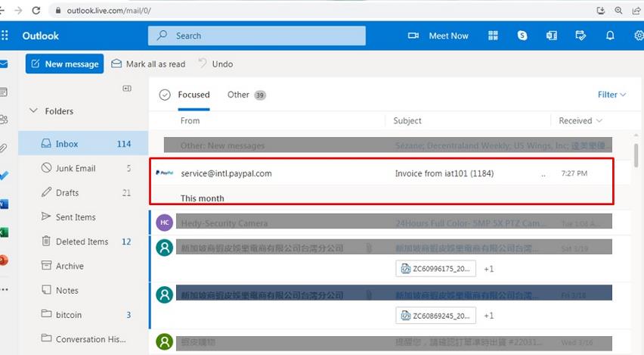Open the QR code apps icon
Image resolution: width=644 pixels, height=355 pixels.
tap(493, 36)
